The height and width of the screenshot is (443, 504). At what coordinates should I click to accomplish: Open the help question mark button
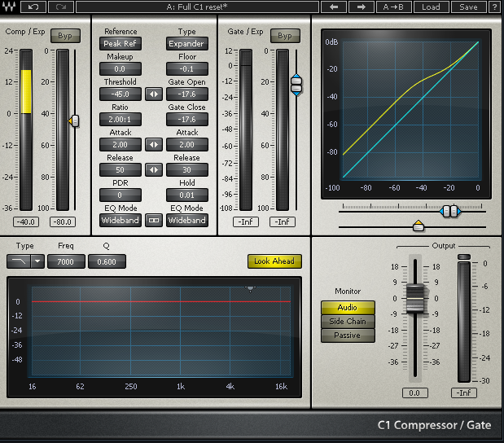[x=495, y=7]
